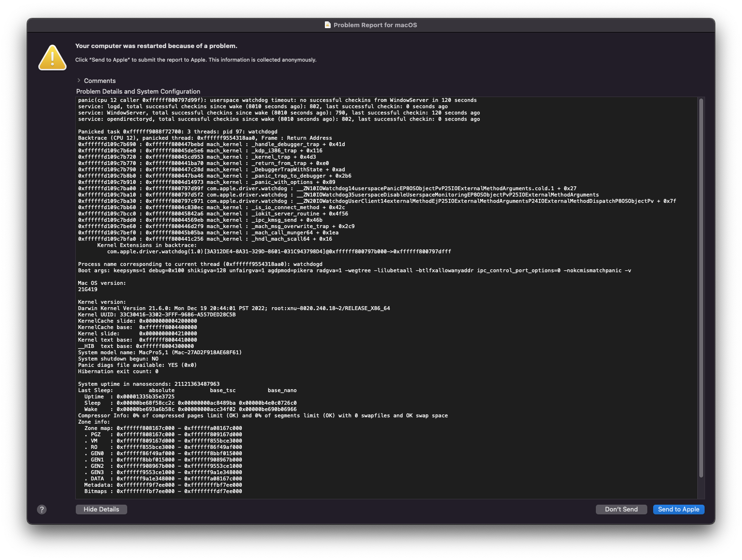Click the "Zone info:" label

94,422
